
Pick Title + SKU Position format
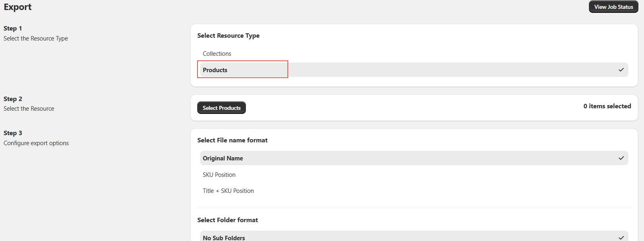pyautogui.click(x=414, y=191)
